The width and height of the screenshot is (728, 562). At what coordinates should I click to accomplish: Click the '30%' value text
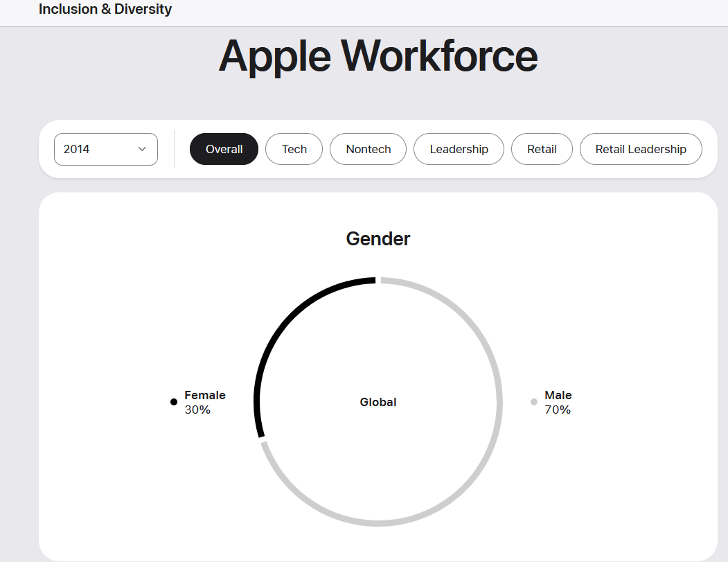pyautogui.click(x=197, y=410)
